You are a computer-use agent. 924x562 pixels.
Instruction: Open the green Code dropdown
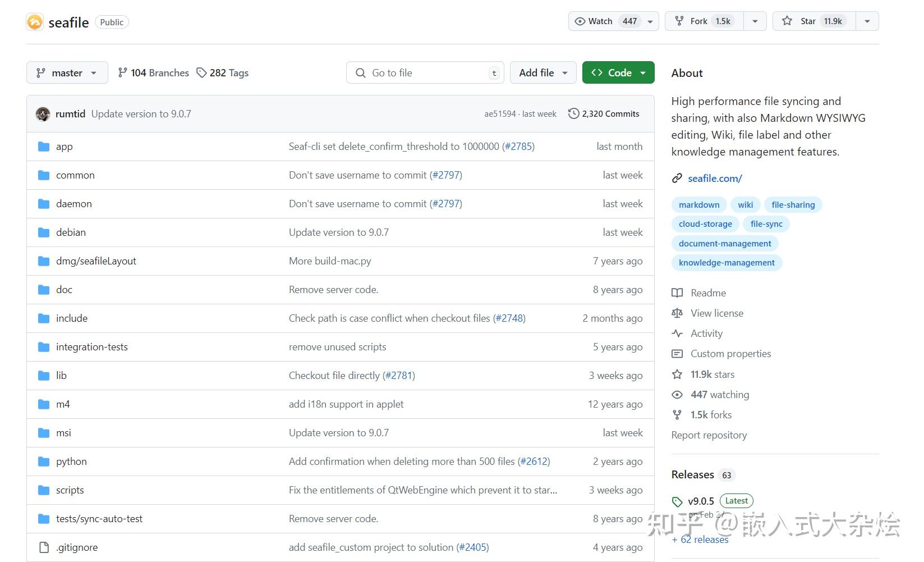coord(618,73)
